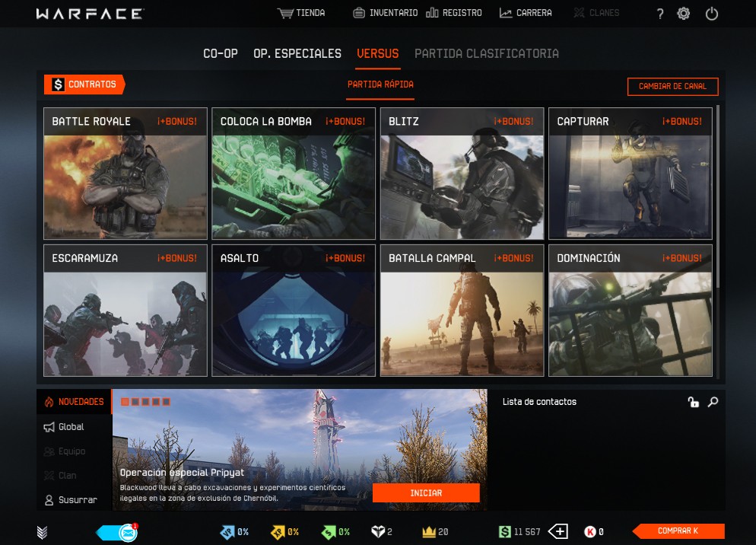Click the CAMBIAR DE CANAL button
This screenshot has width=756, height=545.
pyautogui.click(x=672, y=87)
